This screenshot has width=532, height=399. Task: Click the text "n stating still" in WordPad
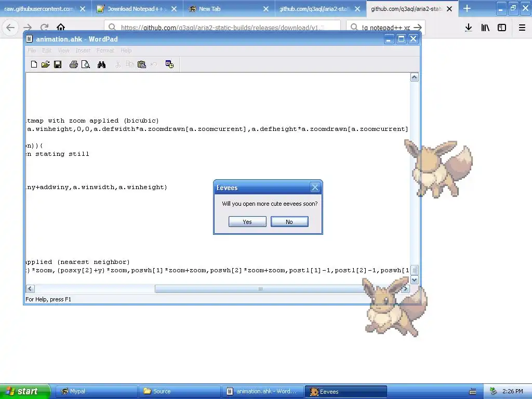58,154
